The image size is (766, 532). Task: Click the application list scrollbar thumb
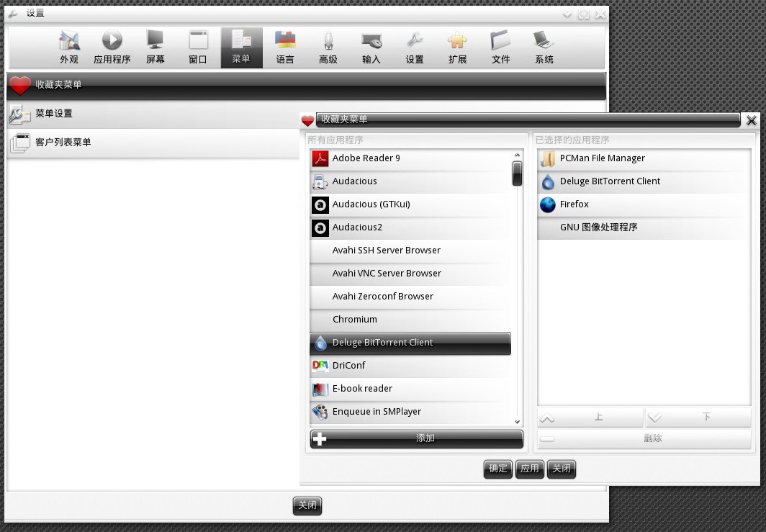(517, 173)
